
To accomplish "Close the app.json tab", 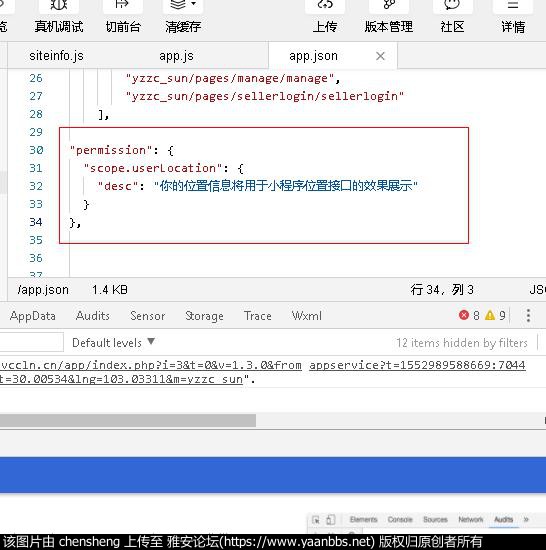I will 380,56.
